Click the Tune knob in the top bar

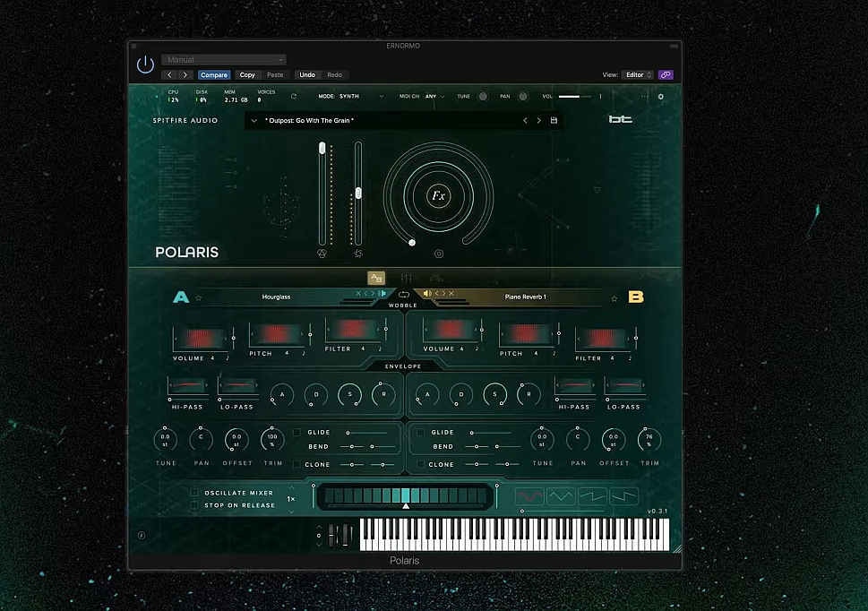[483, 96]
